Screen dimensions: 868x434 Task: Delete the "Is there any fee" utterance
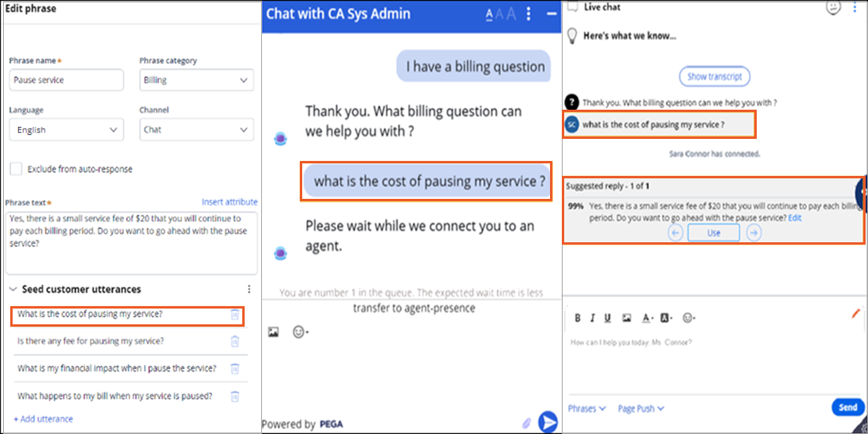(x=234, y=342)
